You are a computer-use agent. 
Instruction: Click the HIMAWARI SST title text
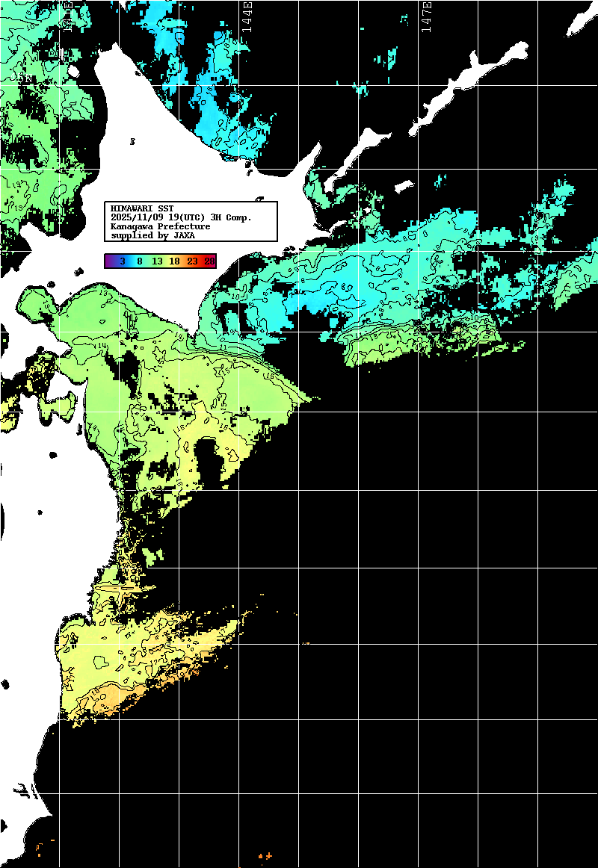(x=142, y=208)
